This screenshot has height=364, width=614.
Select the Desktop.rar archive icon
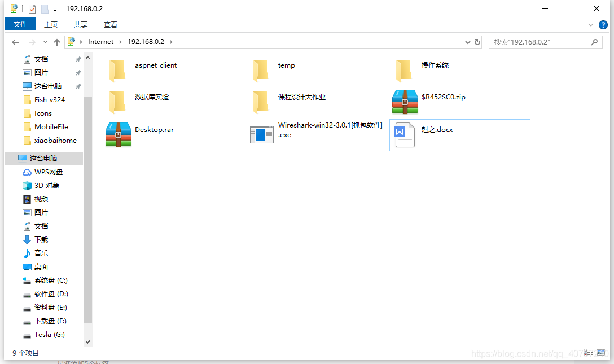tap(119, 135)
